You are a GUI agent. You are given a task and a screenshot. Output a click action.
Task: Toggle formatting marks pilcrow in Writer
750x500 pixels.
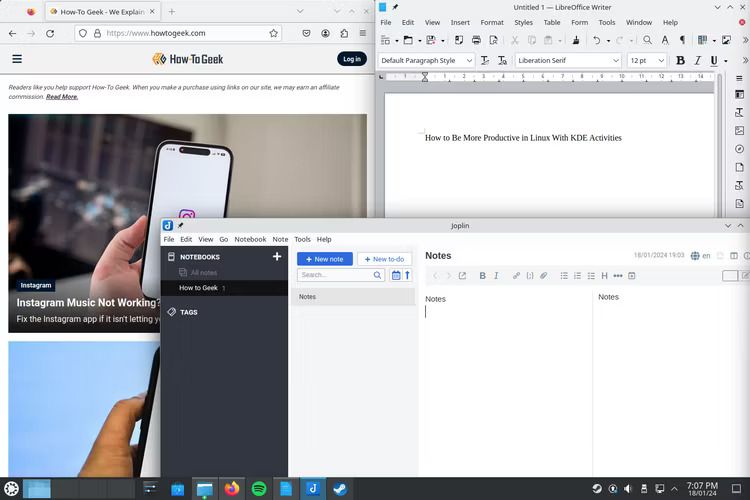682,40
